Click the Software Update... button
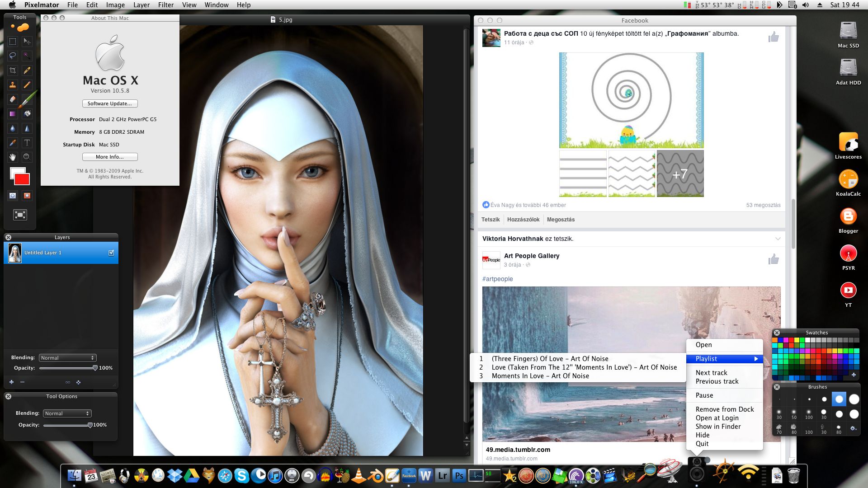868x488 pixels. point(110,103)
